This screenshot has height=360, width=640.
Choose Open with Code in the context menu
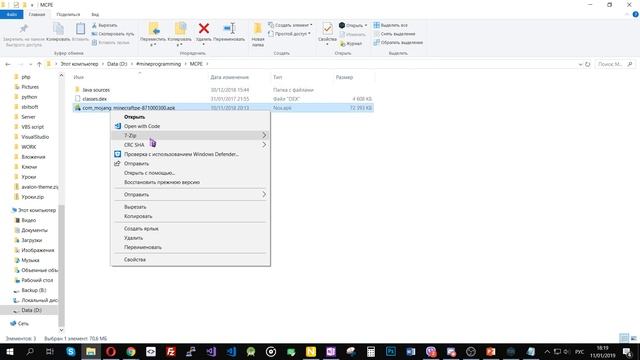point(142,126)
